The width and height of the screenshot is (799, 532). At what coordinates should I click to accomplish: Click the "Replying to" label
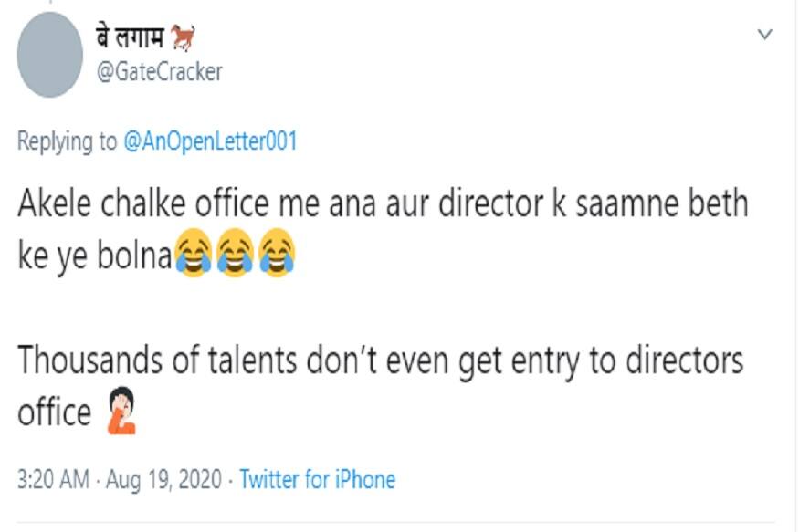click(x=68, y=142)
